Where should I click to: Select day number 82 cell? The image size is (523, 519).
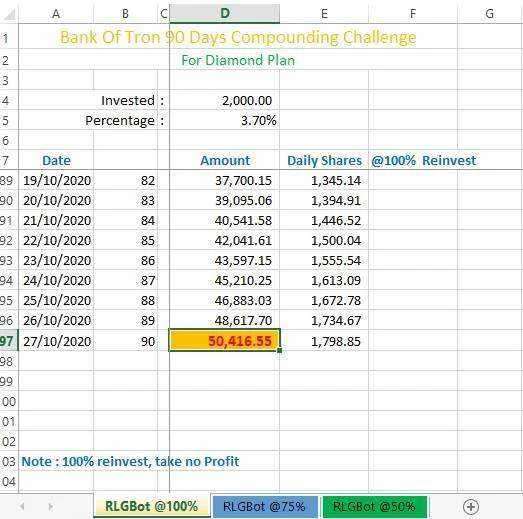125,180
